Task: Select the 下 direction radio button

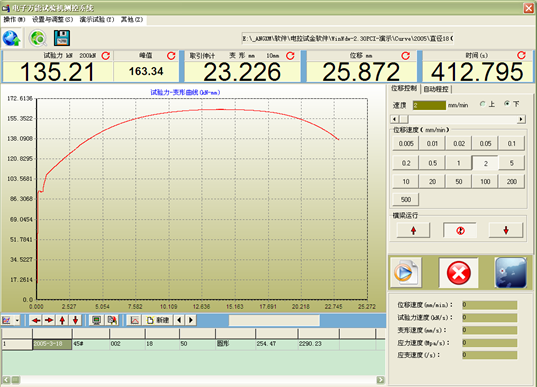Action: point(507,104)
